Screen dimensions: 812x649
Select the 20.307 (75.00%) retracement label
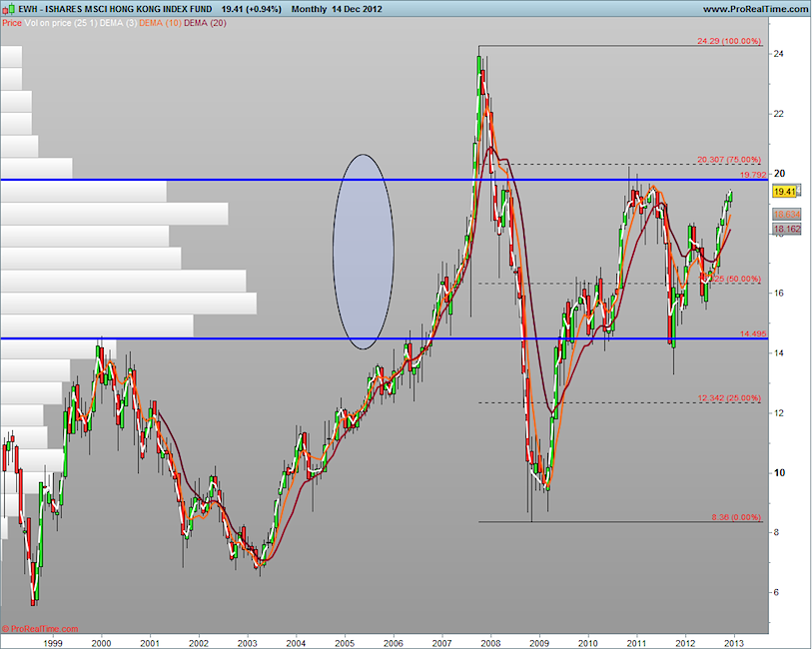[x=729, y=160]
